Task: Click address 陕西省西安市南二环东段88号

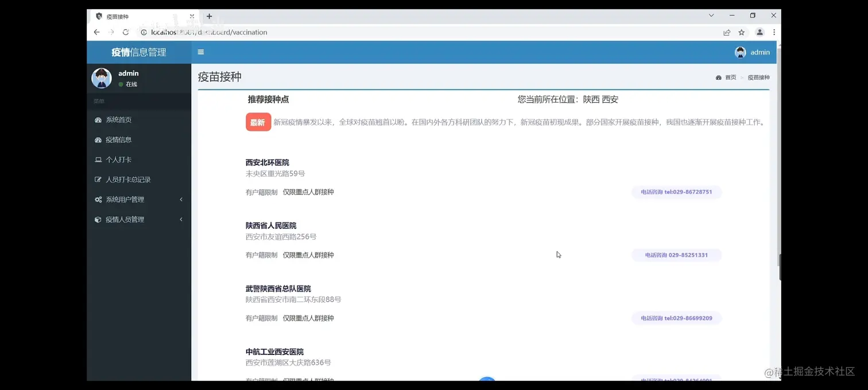Action: tap(293, 300)
